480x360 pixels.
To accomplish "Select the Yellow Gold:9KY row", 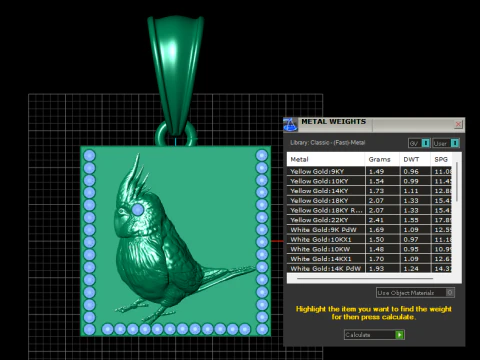I will (369, 171).
